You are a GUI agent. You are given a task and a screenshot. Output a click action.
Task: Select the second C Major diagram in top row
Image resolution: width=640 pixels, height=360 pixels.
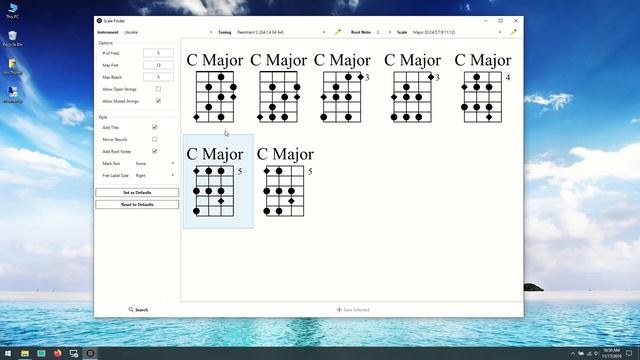[x=278, y=87]
